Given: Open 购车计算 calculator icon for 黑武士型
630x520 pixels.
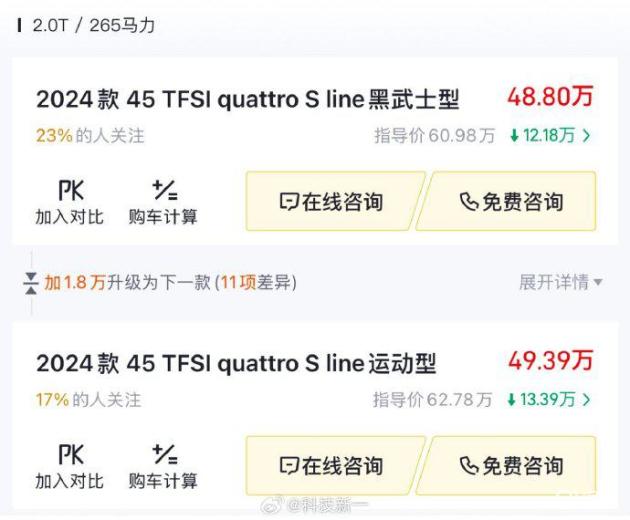Looking at the screenshot, I should pyautogui.click(x=163, y=190).
